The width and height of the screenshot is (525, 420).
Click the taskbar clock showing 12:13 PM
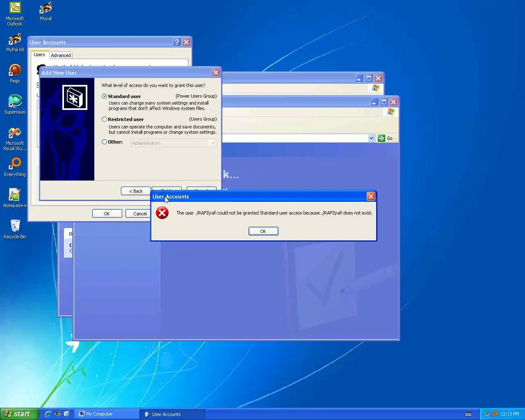tap(510, 414)
